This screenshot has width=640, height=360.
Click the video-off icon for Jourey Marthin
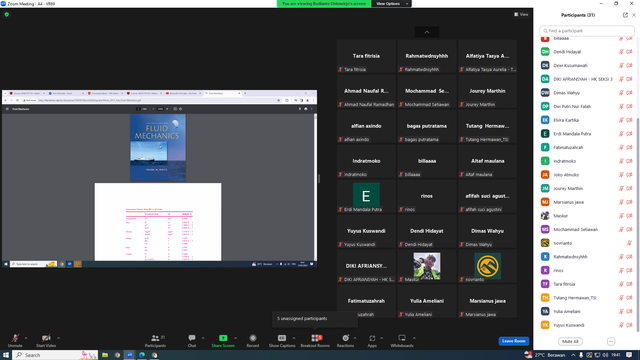[x=629, y=188]
